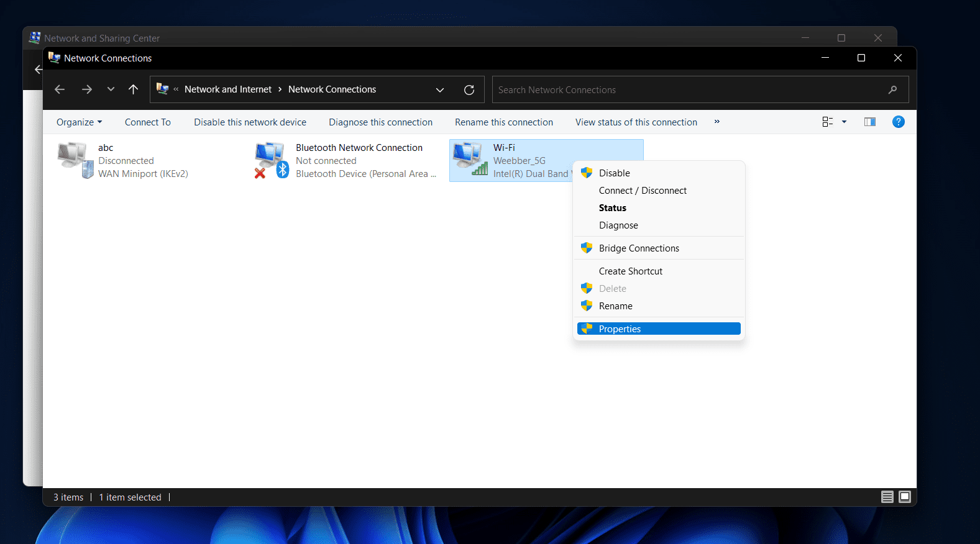Click View status of this connection
Viewport: 980px width, 544px height.
636,122
